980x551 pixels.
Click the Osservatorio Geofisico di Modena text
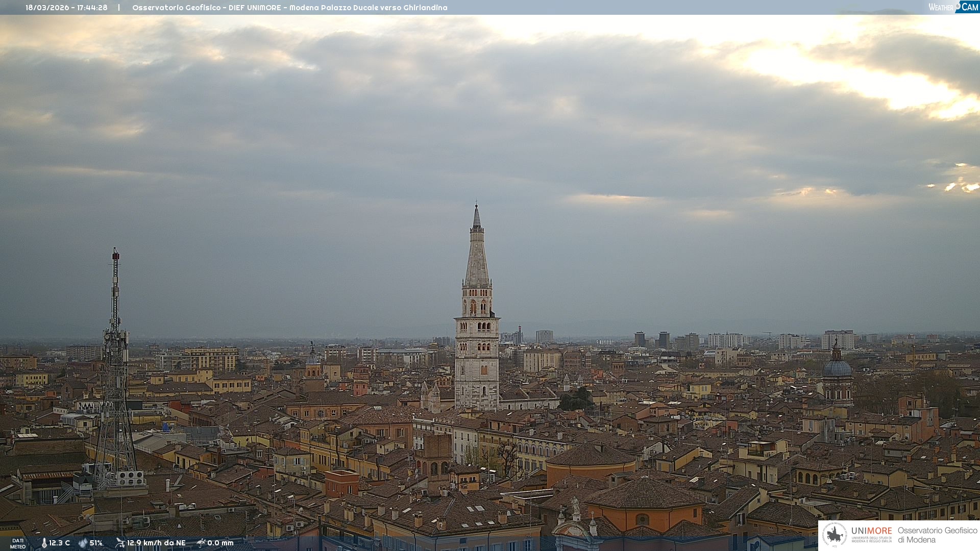(x=937, y=535)
